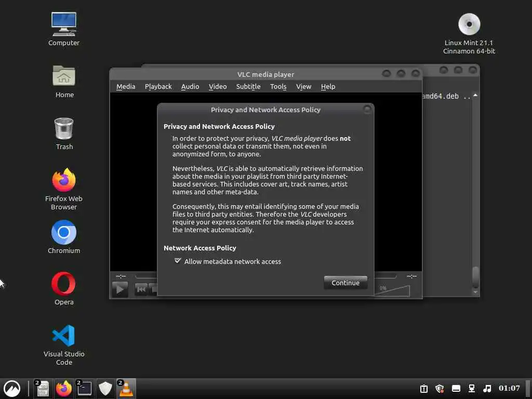
Task: Open the Computer desktop icon
Action: [x=64, y=29]
